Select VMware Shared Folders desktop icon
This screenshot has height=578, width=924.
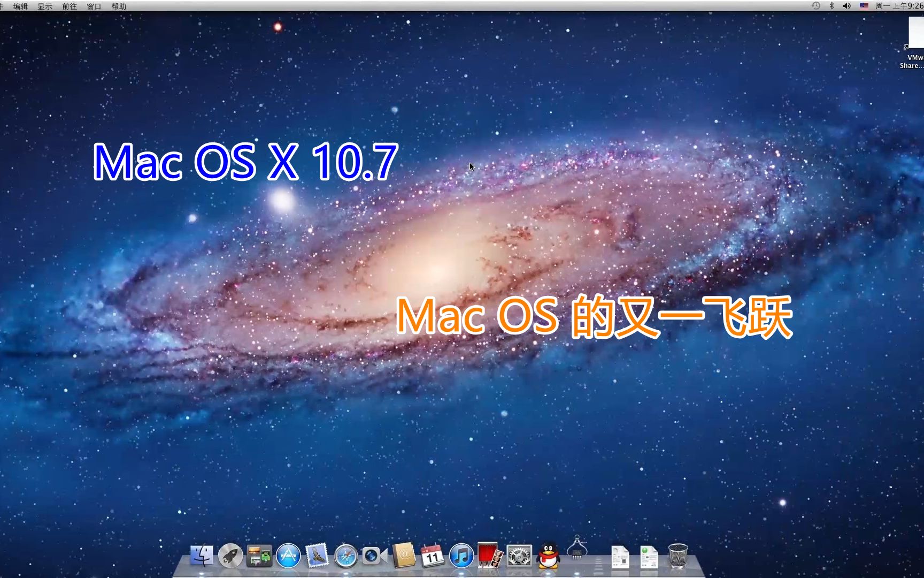(x=913, y=43)
